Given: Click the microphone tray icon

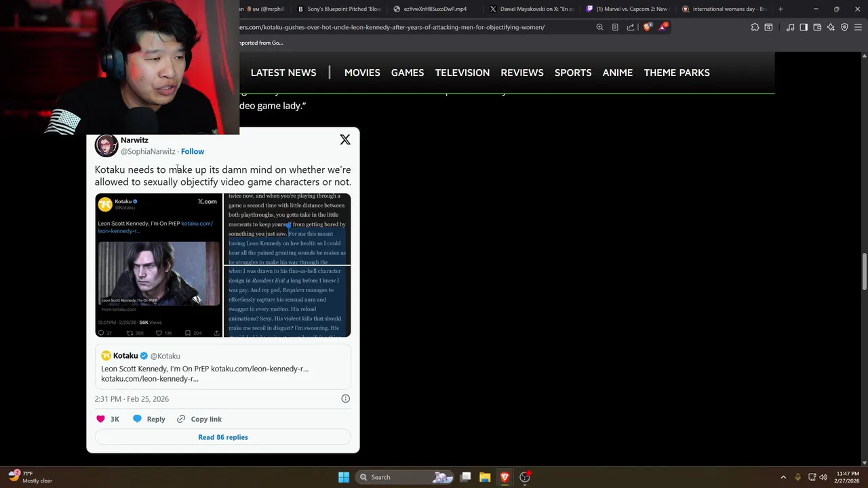Looking at the screenshot, I should coord(797,477).
